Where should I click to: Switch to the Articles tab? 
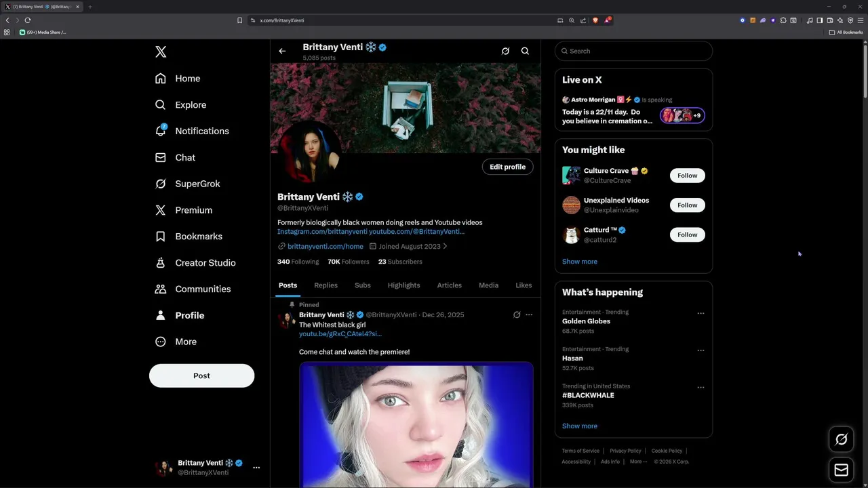pos(449,285)
